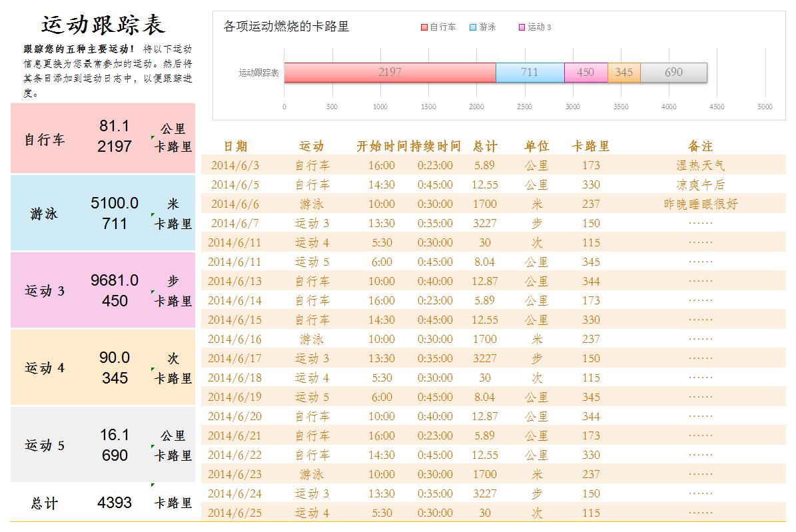
Task: Select the 湿热天气 note cell
Action: point(700,166)
